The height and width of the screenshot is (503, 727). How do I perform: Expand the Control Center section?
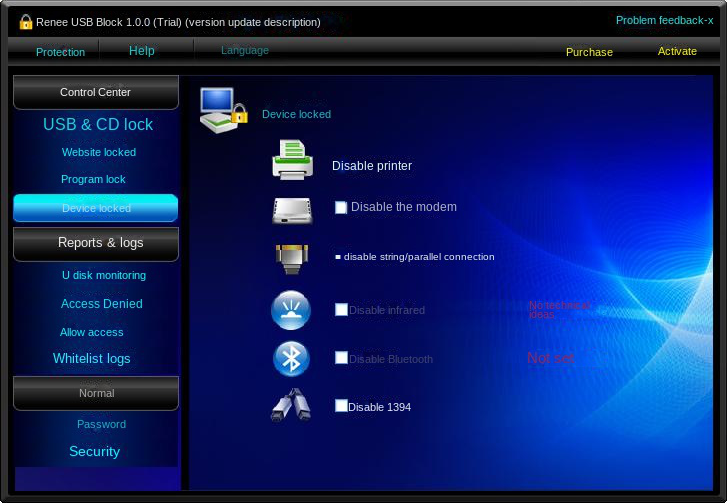pos(96,92)
